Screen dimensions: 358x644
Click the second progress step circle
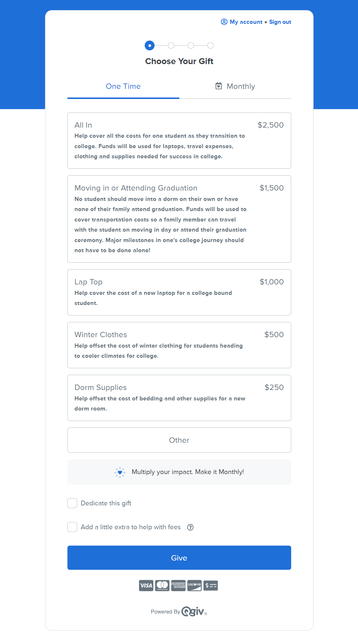(x=171, y=46)
